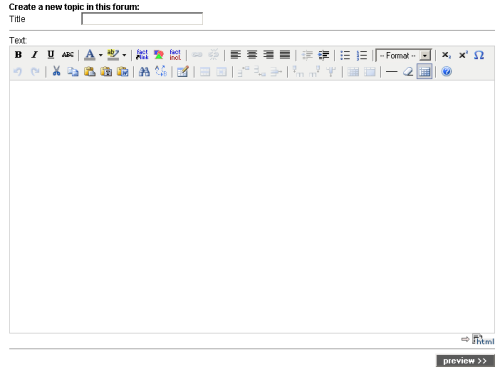500x372 pixels.
Task: Remove formatting with eraser icon
Action: click(408, 72)
